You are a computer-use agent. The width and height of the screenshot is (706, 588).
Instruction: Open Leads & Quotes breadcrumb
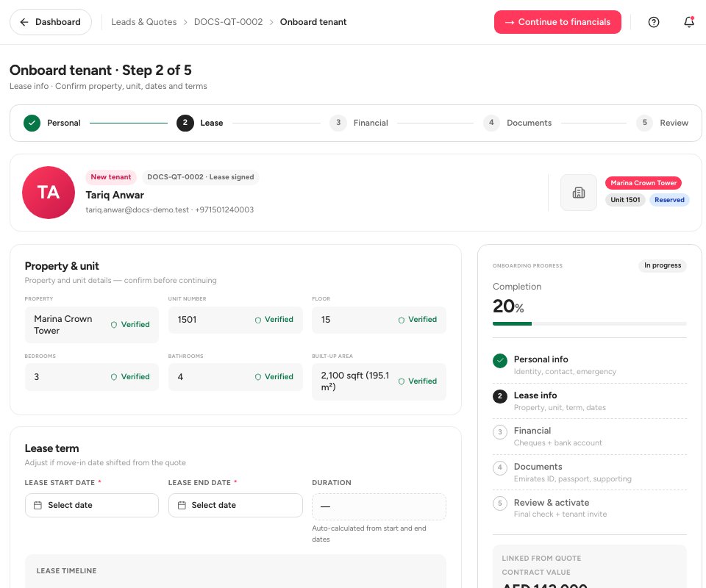(144, 22)
